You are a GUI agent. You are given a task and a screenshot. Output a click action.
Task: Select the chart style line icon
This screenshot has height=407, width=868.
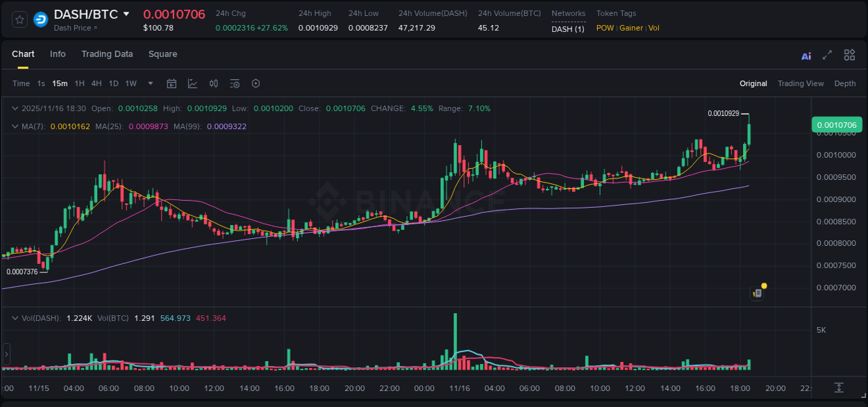tap(192, 83)
